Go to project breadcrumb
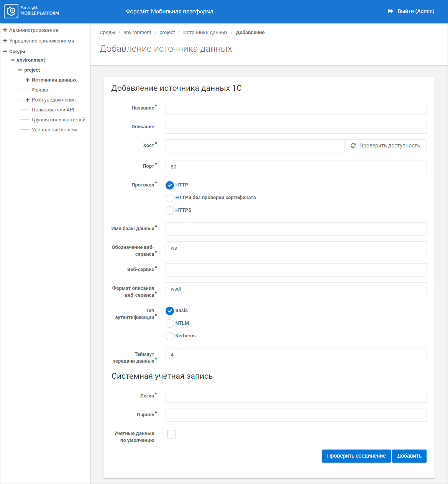The image size is (448, 484). click(x=167, y=33)
